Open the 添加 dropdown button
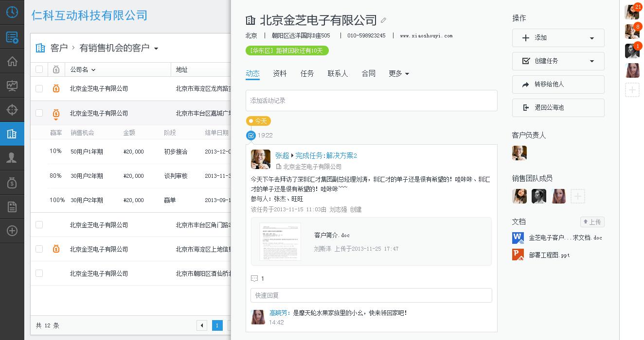This screenshot has width=644, height=340. point(558,38)
